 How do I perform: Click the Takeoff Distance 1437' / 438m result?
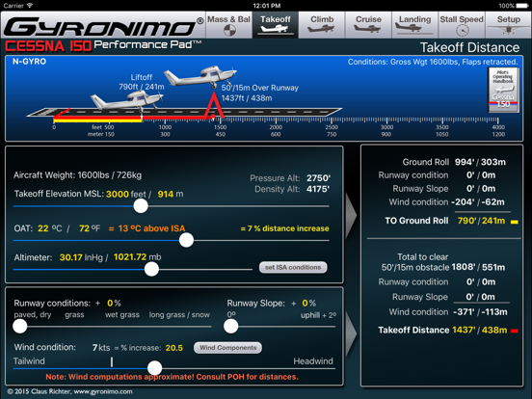click(480, 331)
